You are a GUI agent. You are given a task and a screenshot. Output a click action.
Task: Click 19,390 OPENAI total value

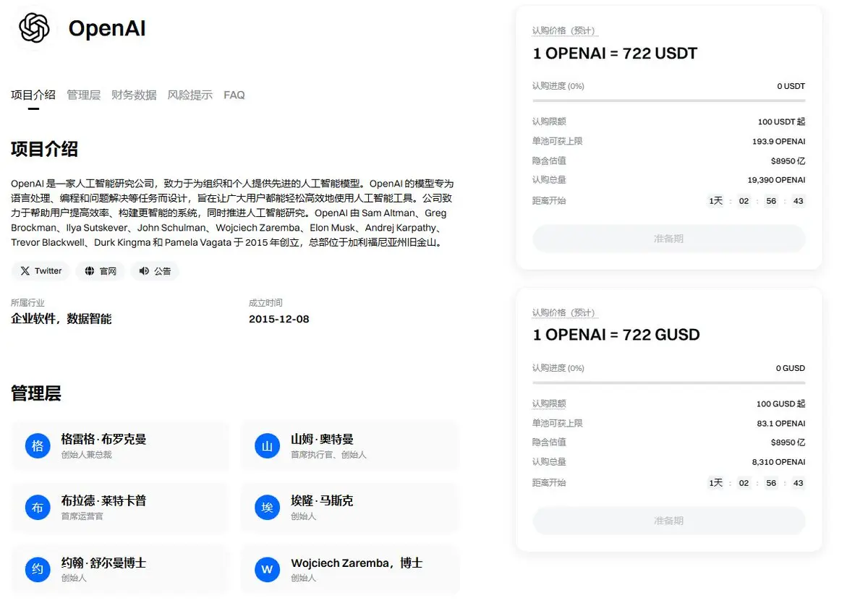click(776, 180)
